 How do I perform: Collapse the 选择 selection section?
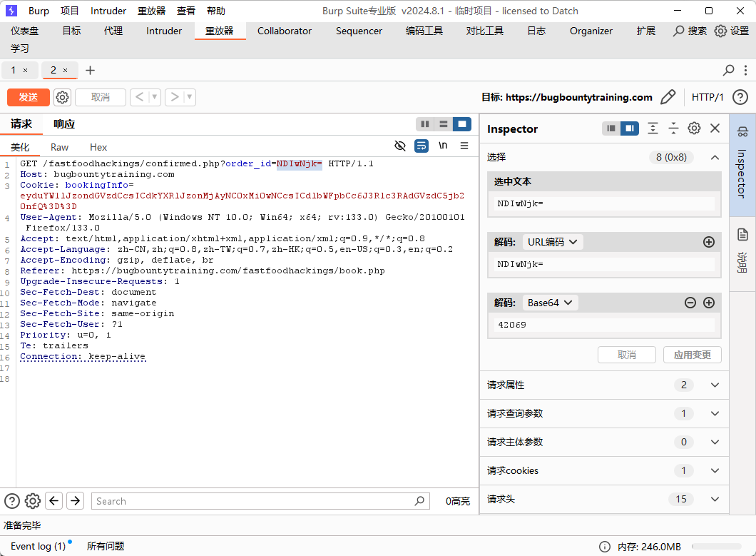coord(715,157)
